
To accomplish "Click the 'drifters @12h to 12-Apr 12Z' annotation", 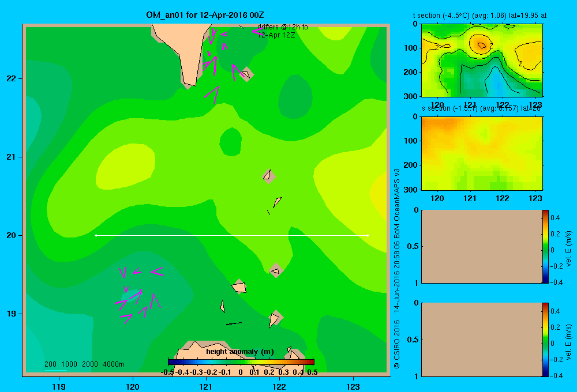I will point(282,31).
